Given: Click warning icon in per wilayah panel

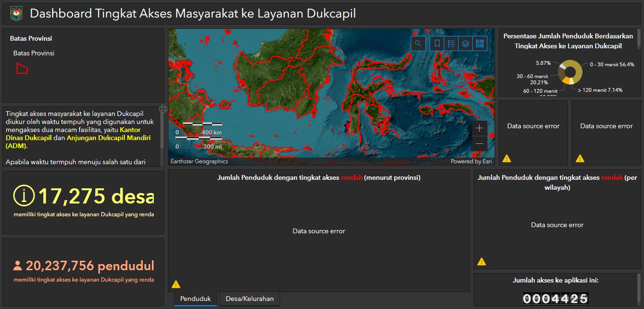Looking at the screenshot, I should click(x=482, y=261).
